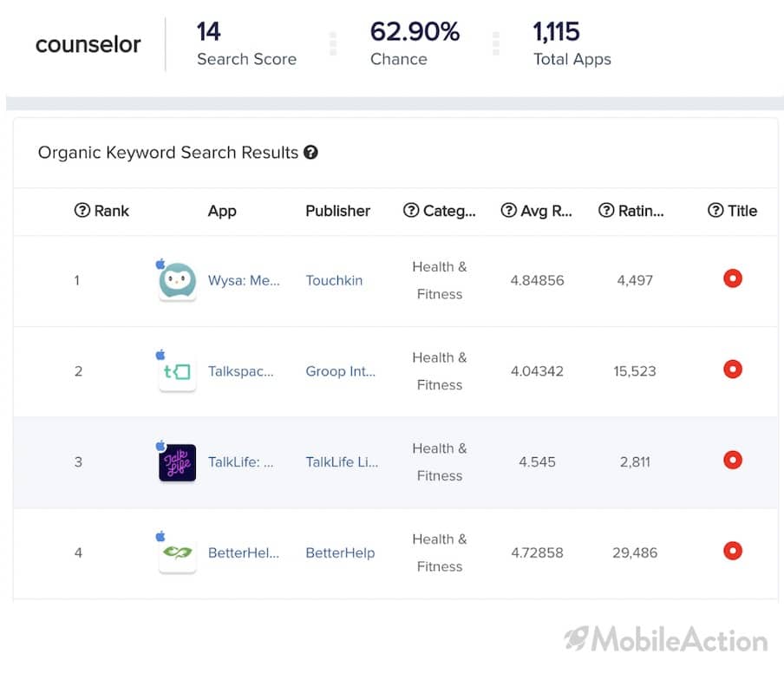Viewport: 784px width, 687px height.
Task: Sort by the Categ... column header
Action: [x=449, y=211]
